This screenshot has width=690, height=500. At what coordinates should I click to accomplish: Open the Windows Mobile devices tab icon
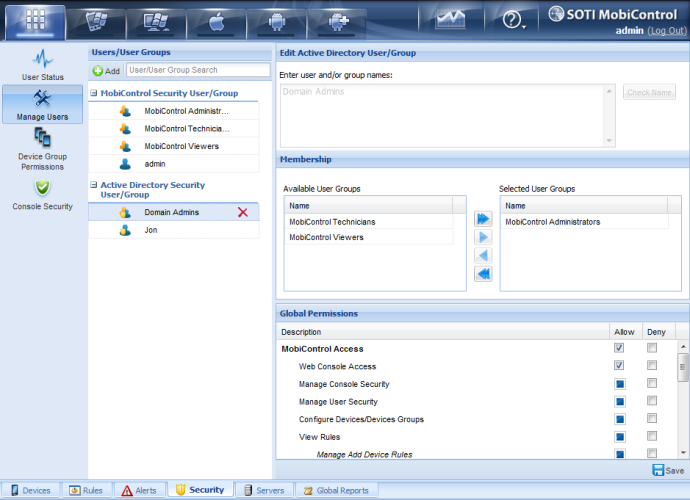pos(96,23)
